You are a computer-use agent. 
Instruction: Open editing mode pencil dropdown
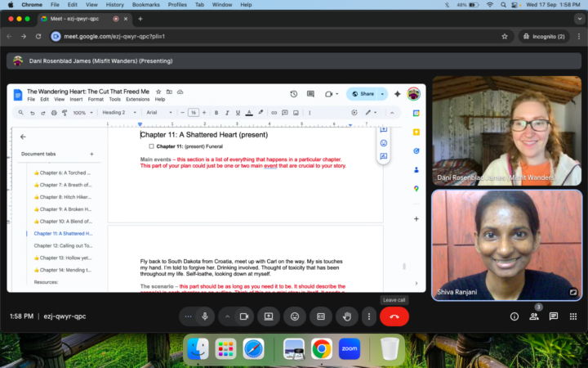(371, 113)
